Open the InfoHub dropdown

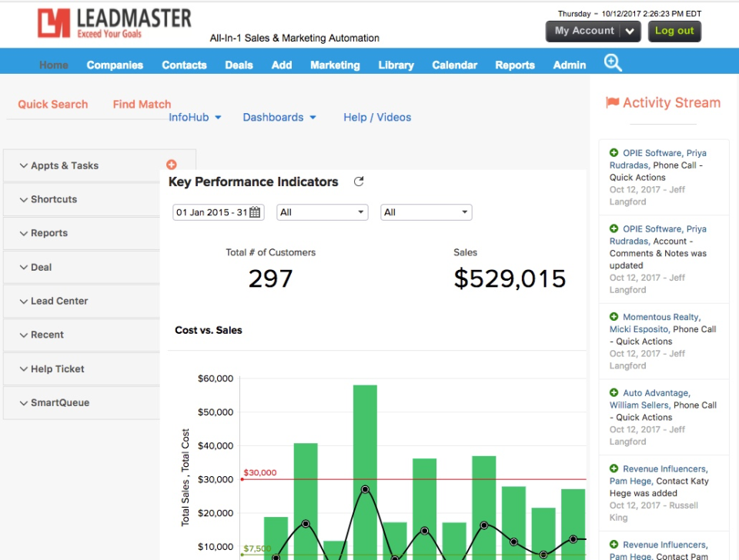tap(194, 117)
